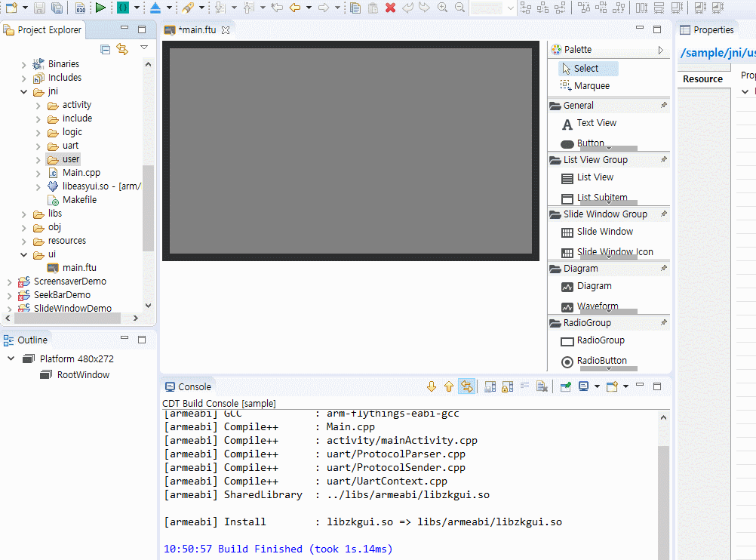Click the Clear Console icon
This screenshot has width=756, height=560.
point(542,386)
